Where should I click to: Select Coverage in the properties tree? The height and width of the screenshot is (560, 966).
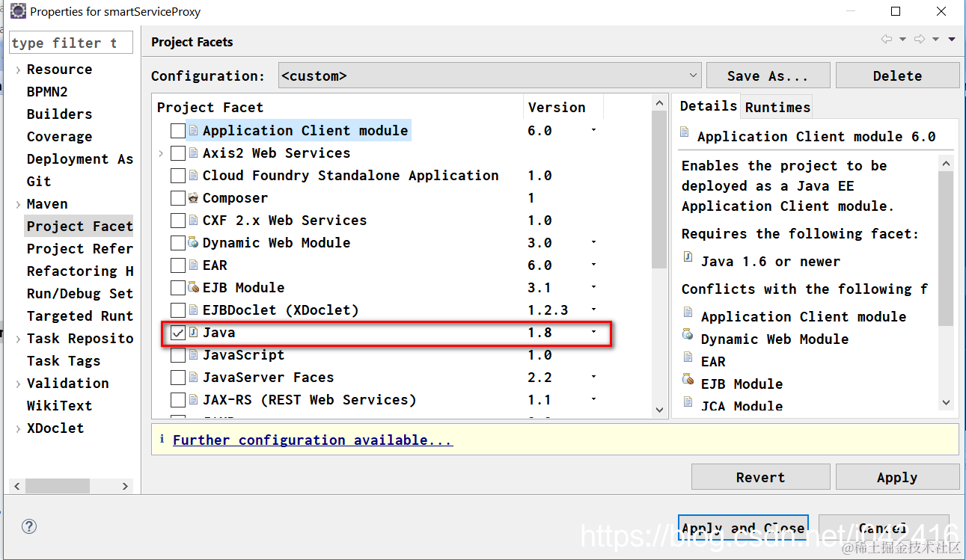[x=59, y=137]
